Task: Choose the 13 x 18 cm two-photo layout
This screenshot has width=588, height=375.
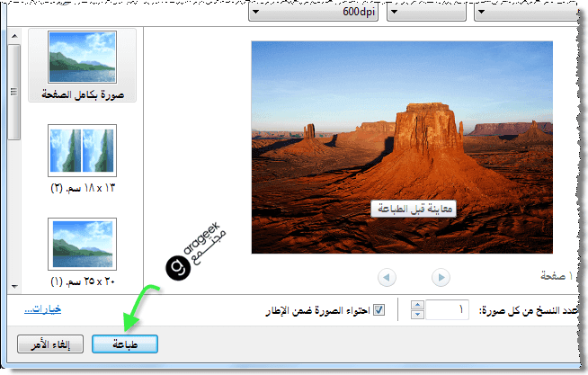Action: tap(82, 151)
